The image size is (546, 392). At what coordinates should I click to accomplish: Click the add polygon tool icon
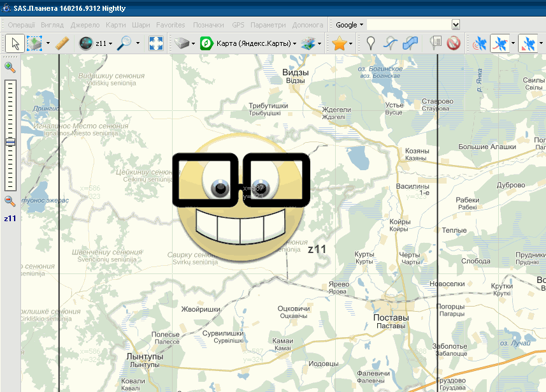tap(412, 43)
